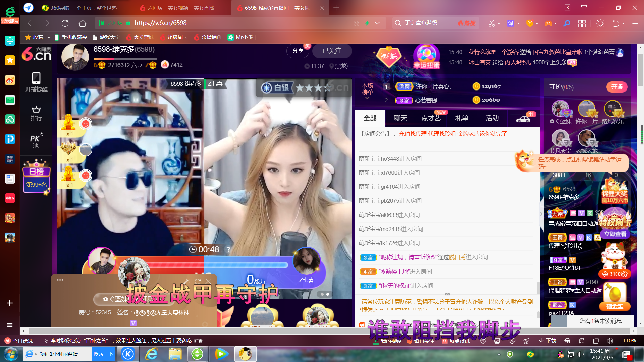Open 礼单 gift list tab
Image resolution: width=644 pixels, height=362 pixels.
462,118
